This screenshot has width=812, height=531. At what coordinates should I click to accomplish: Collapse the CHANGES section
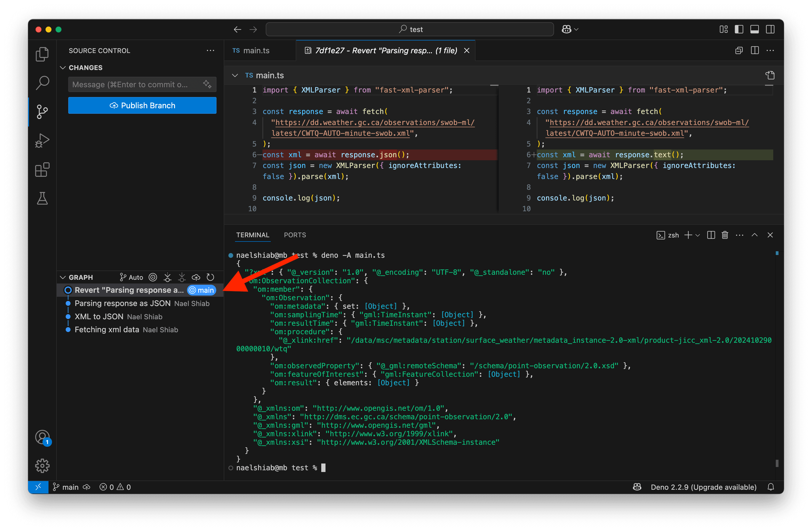[x=63, y=67]
